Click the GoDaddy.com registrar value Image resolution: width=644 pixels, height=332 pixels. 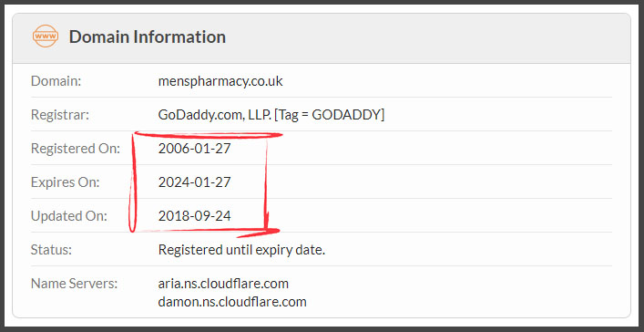(271, 115)
